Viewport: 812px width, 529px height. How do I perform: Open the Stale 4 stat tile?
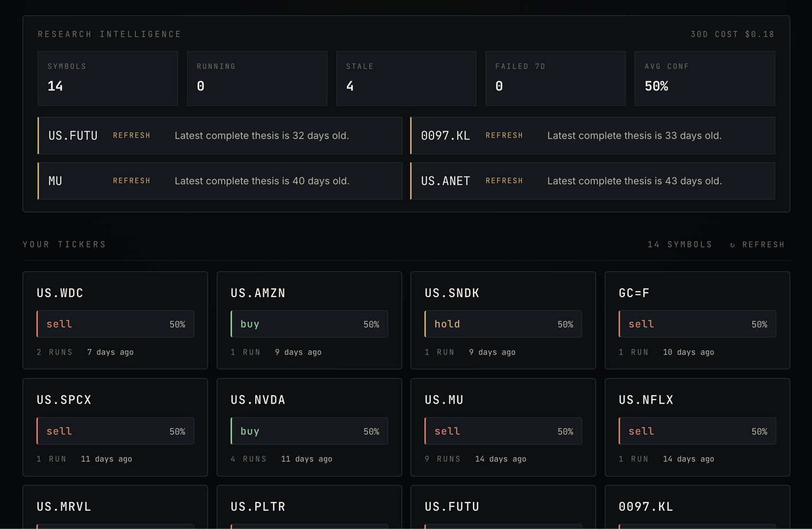coord(406,78)
